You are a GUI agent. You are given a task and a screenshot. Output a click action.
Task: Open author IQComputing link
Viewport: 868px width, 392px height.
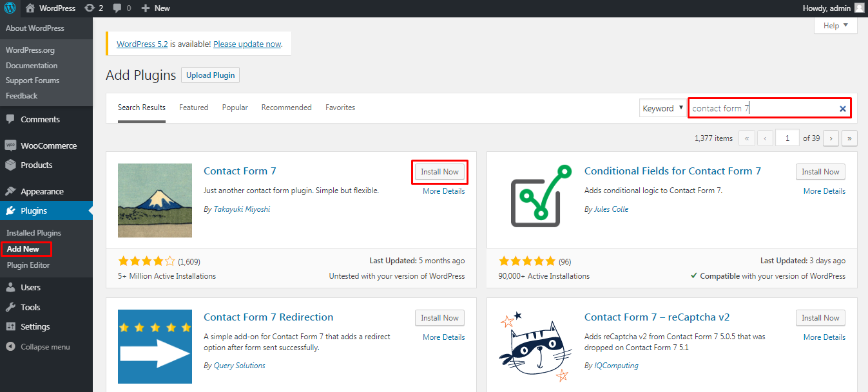(617, 366)
